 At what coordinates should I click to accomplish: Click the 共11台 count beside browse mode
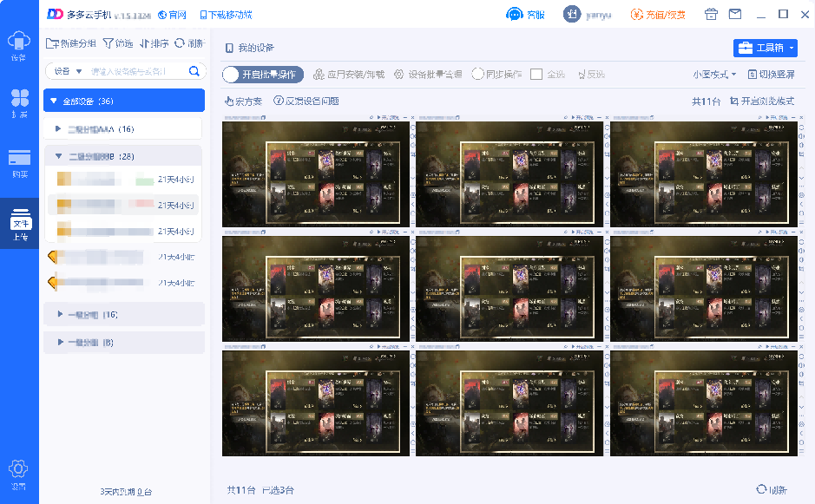[706, 101]
